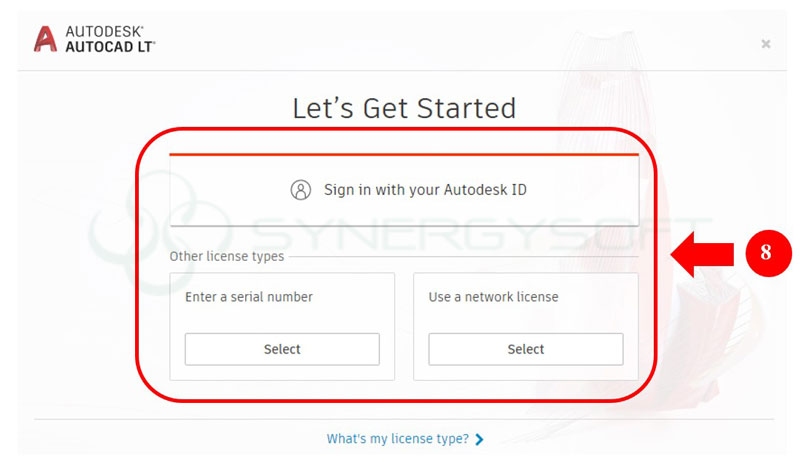Click the Enter a serial number label
This screenshot has width=800, height=464.
249,297
